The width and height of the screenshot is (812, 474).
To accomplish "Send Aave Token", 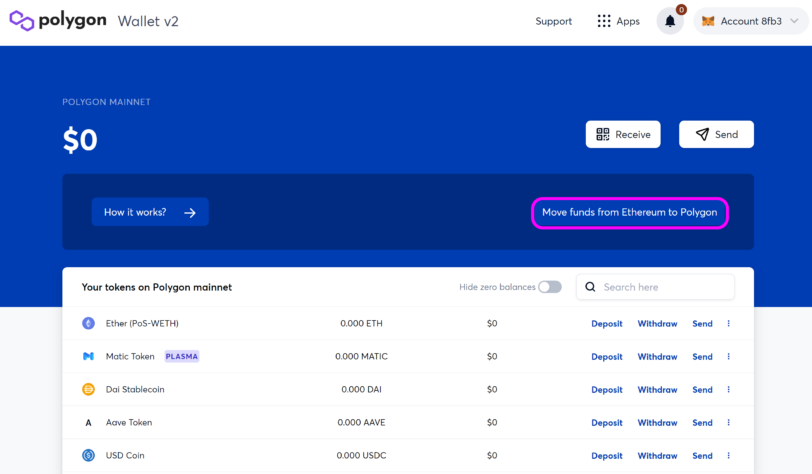I will pyautogui.click(x=702, y=423).
